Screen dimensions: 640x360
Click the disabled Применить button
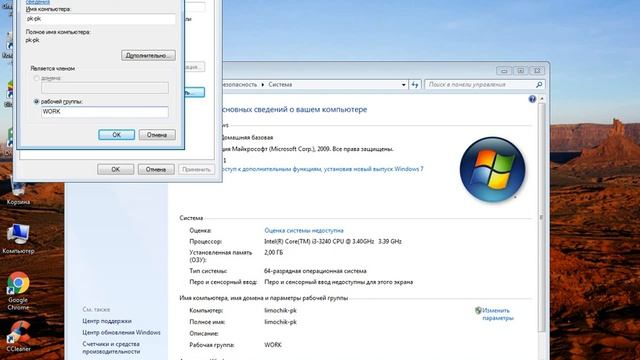pos(196,169)
